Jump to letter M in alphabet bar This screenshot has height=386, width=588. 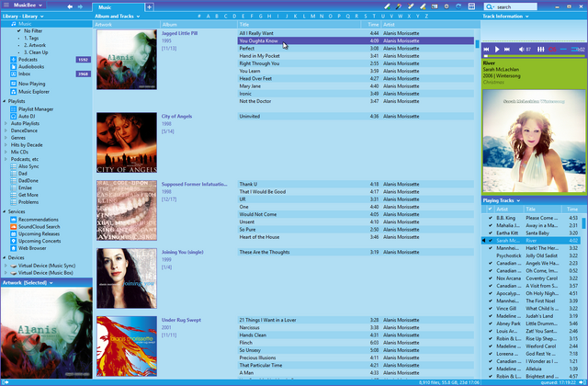click(312, 17)
